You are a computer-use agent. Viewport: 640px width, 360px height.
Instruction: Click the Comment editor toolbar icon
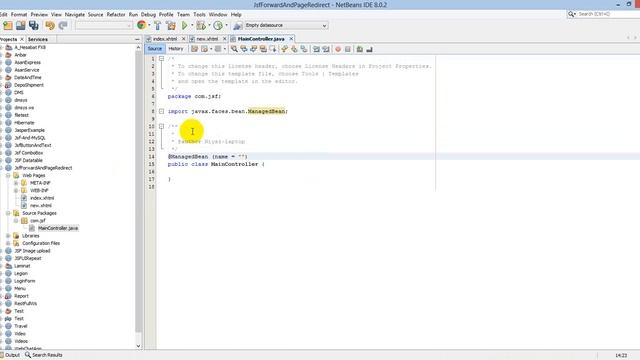click(360, 49)
